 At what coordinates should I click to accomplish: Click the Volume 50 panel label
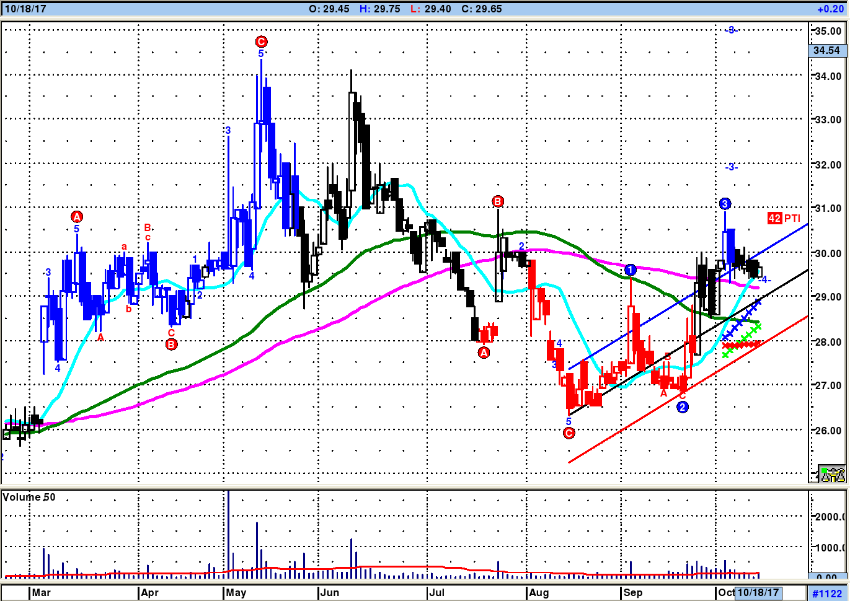pyautogui.click(x=29, y=497)
